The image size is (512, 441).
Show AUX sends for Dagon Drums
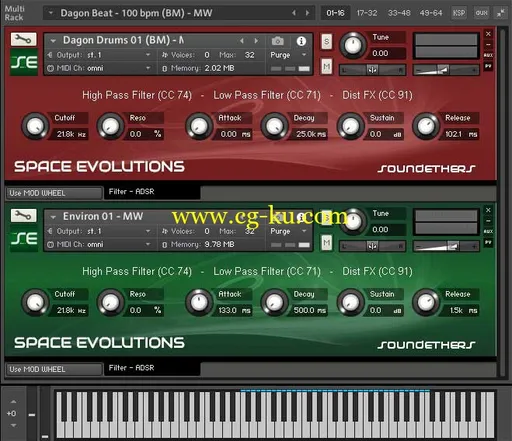[x=488, y=55]
